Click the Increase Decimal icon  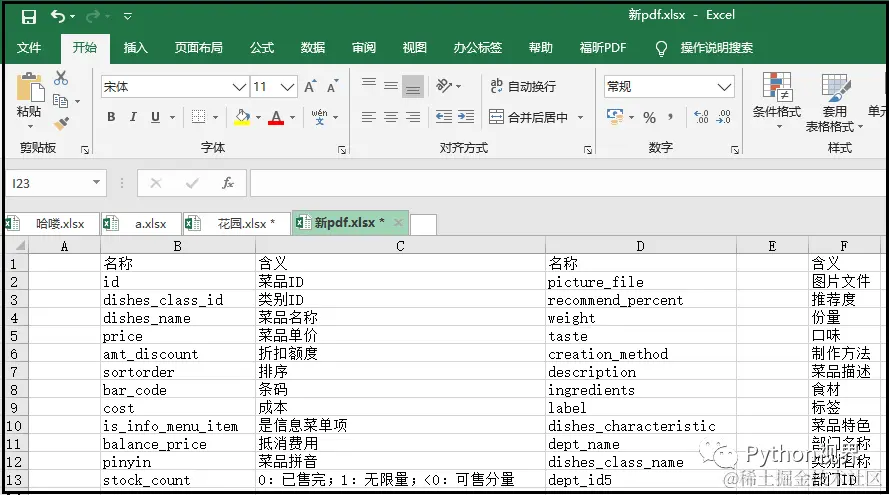point(701,117)
